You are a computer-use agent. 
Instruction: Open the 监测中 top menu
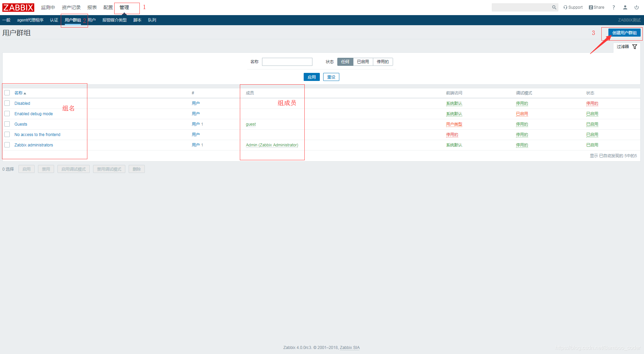48,7
